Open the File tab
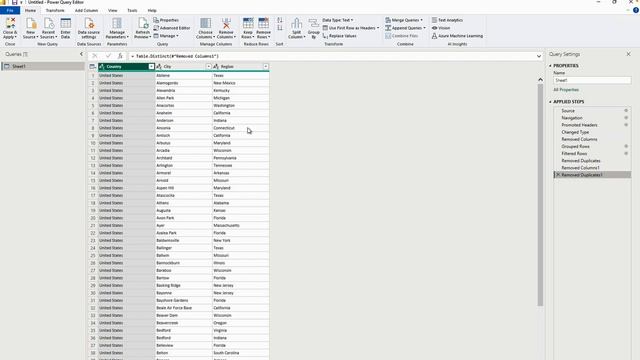 pyautogui.click(x=10, y=11)
